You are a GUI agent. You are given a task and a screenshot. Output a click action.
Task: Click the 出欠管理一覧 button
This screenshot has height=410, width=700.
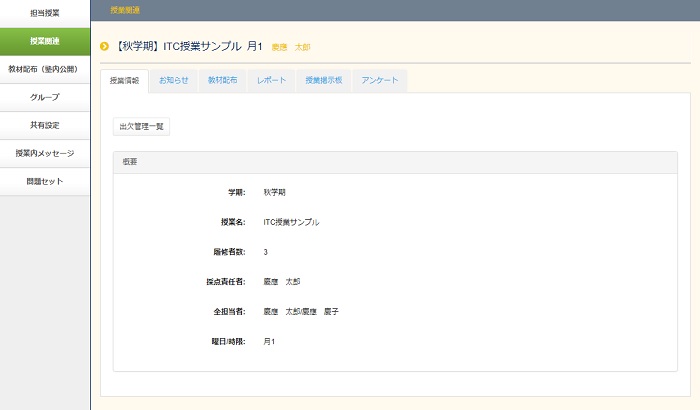tap(142, 127)
